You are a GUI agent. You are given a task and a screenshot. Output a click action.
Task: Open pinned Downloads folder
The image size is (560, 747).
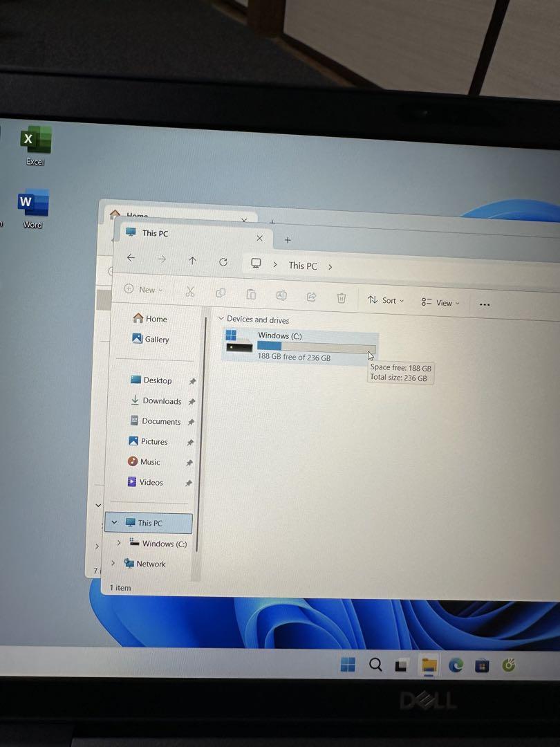(156, 400)
